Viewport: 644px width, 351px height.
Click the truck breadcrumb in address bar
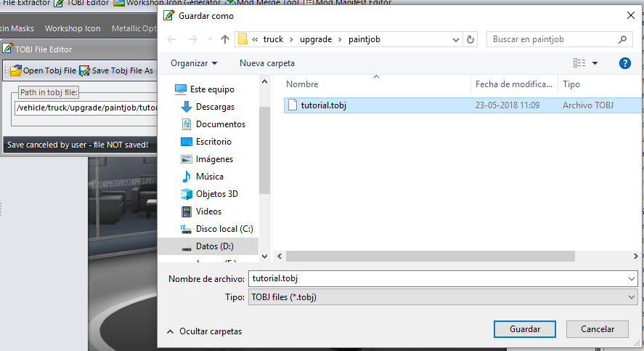273,39
